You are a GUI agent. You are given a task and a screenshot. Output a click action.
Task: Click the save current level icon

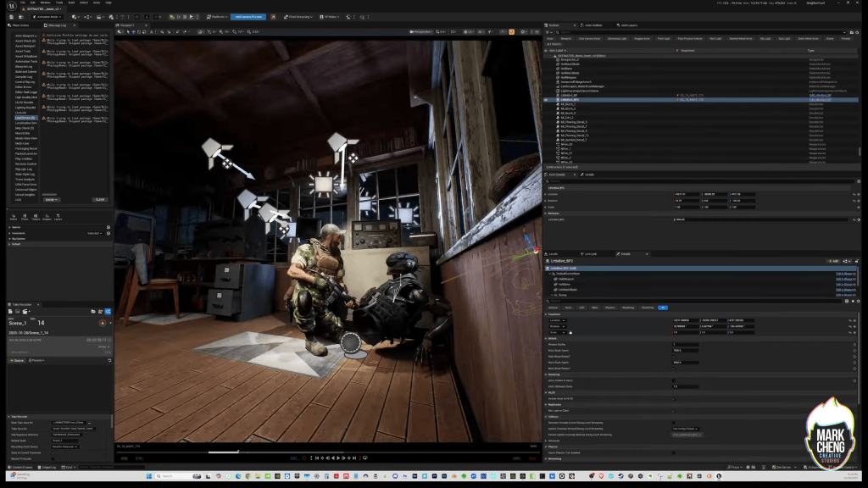pyautogui.click(x=12, y=17)
